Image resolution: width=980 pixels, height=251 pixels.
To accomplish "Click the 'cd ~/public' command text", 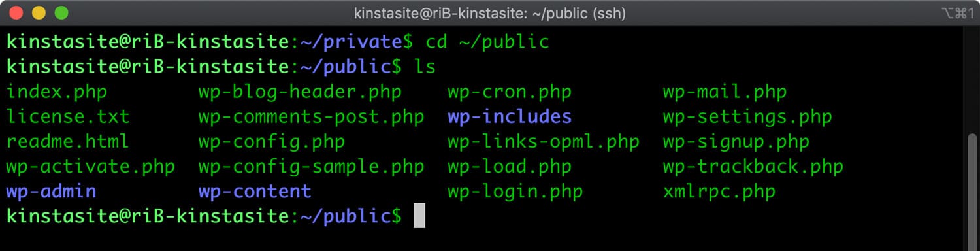I will point(487,42).
